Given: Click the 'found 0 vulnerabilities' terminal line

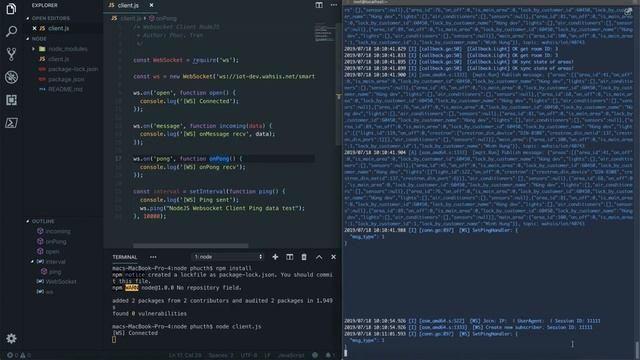Looking at the screenshot, I should 149,313.
